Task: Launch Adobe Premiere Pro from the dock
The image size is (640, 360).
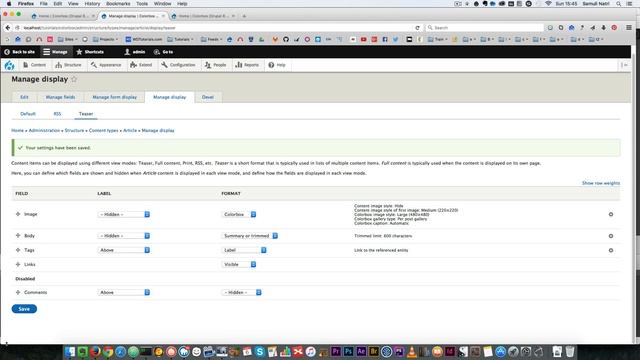Action: 336,351
